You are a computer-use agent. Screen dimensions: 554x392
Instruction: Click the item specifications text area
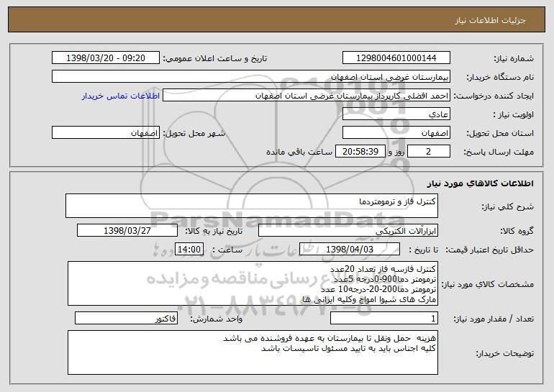click(253, 283)
